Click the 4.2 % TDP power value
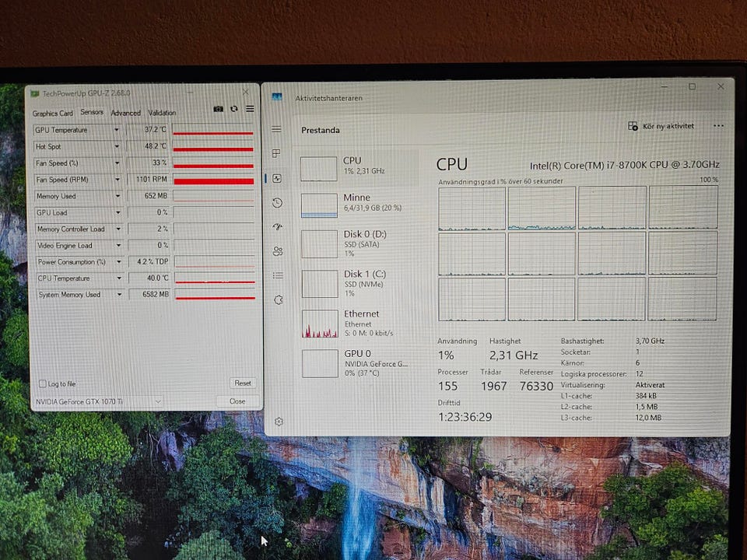 click(x=153, y=261)
